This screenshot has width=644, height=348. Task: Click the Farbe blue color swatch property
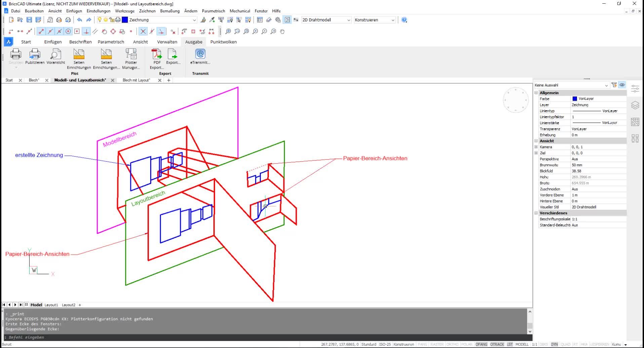(x=575, y=99)
